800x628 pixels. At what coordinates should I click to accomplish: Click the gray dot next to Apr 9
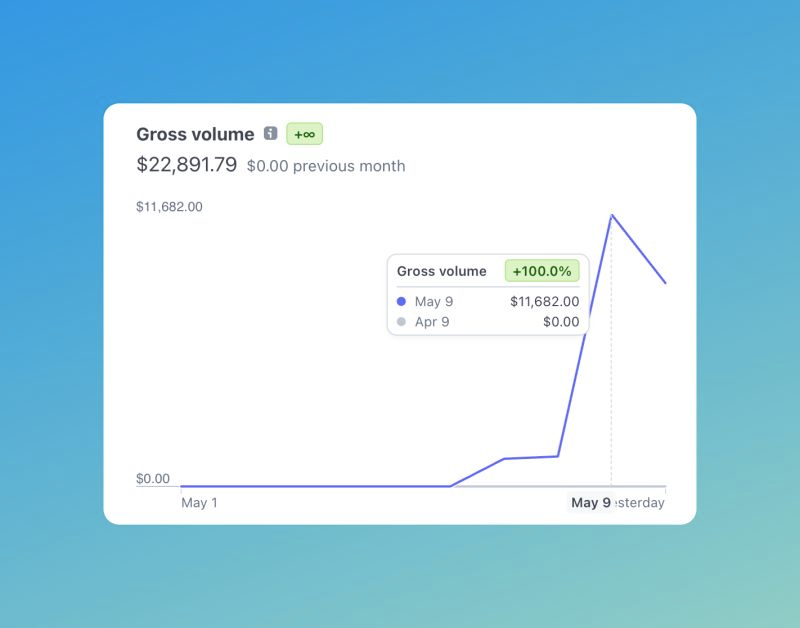(401, 322)
